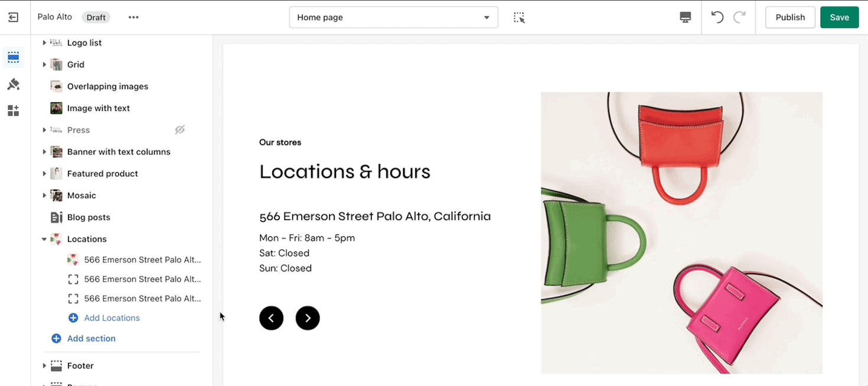Undo the last change
The image size is (868, 386).
tap(717, 18)
